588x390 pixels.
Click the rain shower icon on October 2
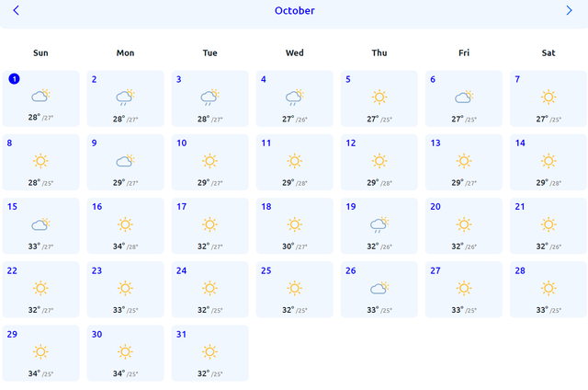point(125,97)
